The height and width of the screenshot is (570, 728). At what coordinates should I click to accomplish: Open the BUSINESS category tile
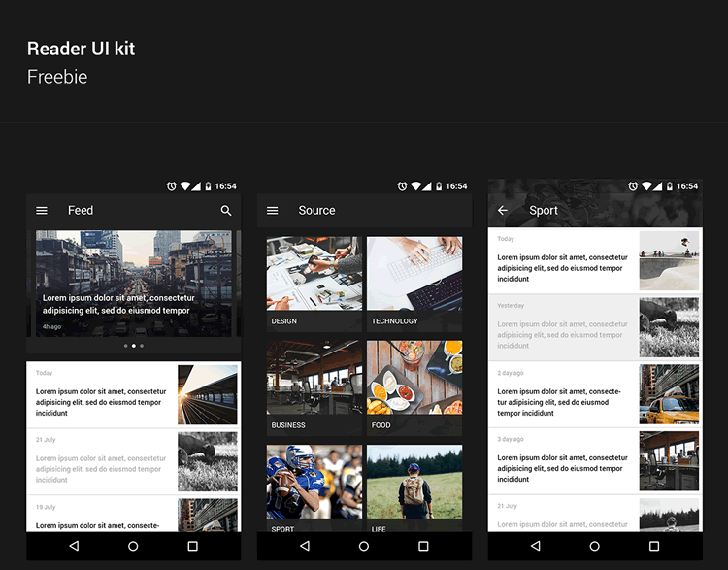coord(314,387)
